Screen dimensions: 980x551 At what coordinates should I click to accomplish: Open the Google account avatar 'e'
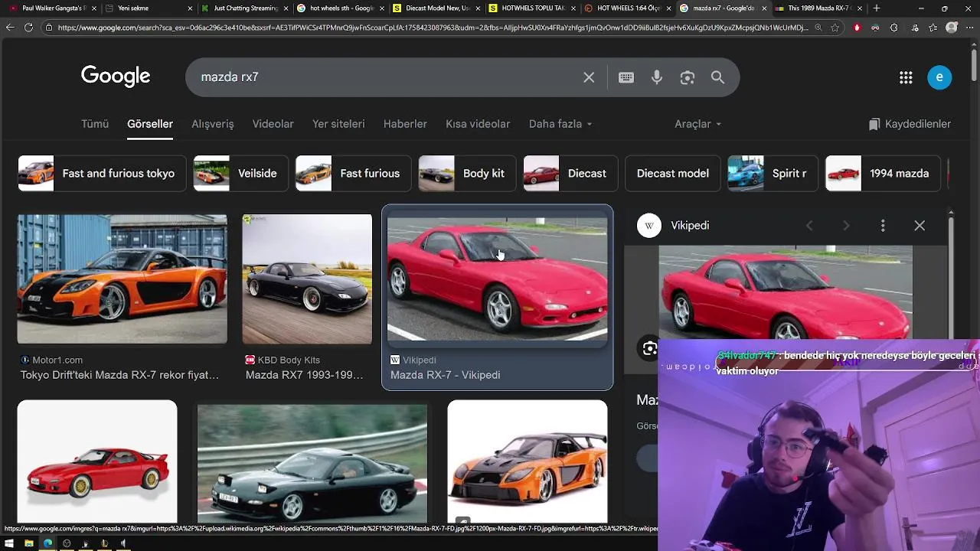point(939,77)
